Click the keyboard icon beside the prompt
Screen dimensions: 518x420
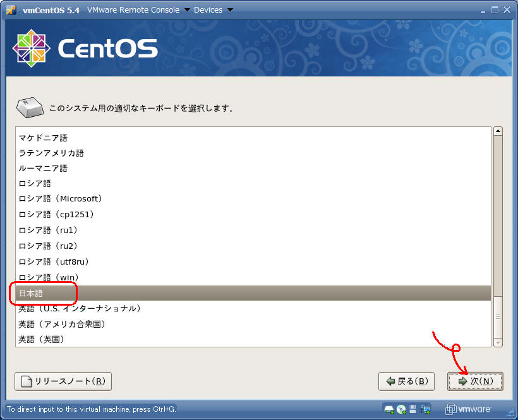click(x=30, y=108)
